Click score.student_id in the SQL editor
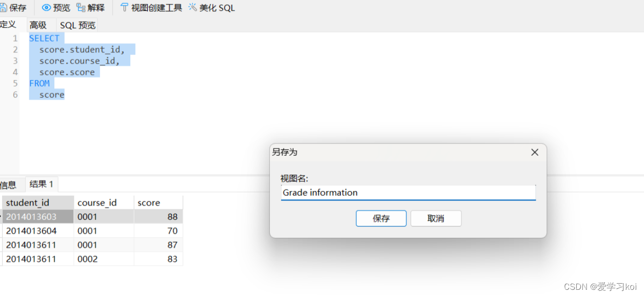Image resolution: width=644 pixels, height=296 pixels. pyautogui.click(x=82, y=49)
